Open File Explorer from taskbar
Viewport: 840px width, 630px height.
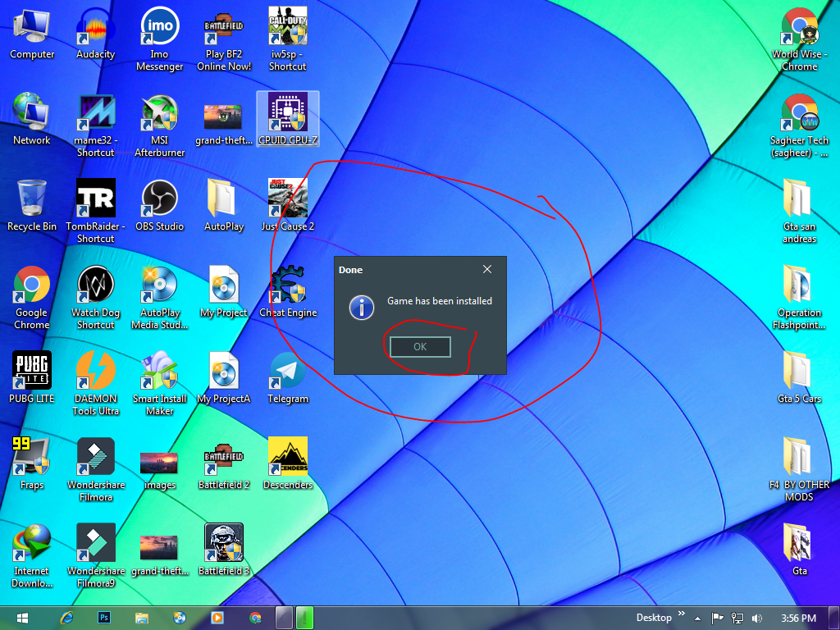142,618
